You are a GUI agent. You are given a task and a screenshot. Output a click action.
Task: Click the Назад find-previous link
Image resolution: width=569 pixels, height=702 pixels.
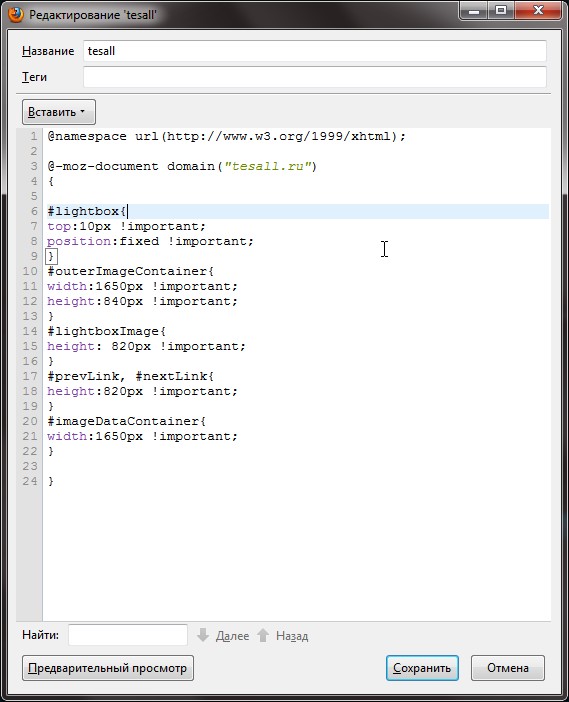292,636
